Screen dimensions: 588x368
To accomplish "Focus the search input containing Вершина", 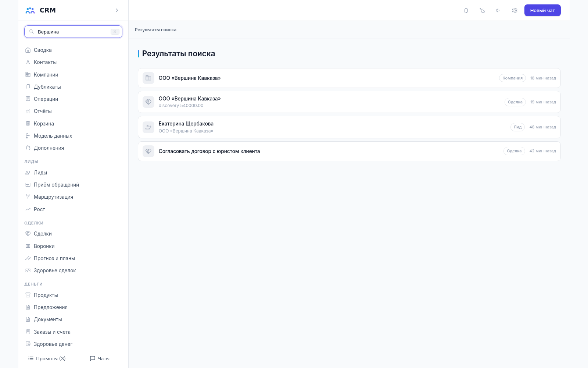I will [73, 32].
